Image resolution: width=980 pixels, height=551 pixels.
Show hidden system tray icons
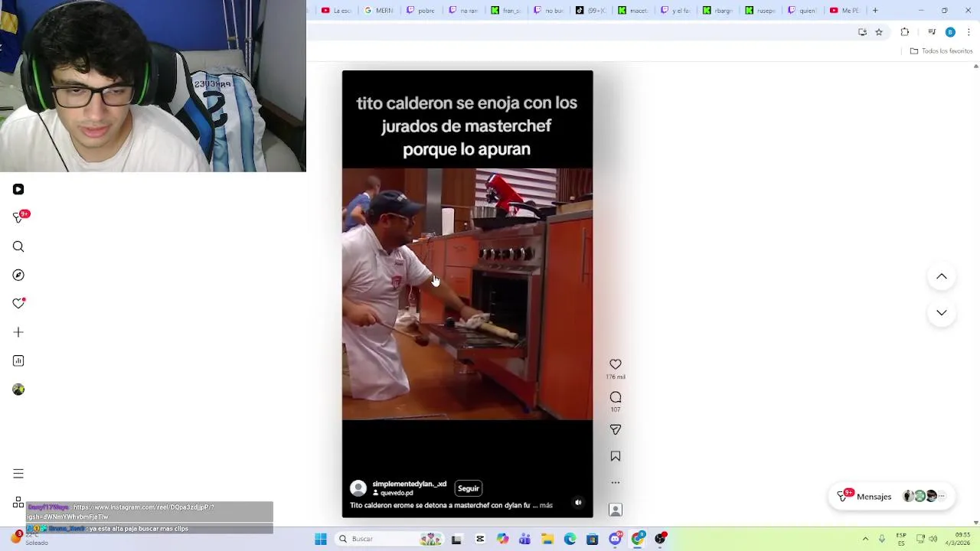(x=865, y=539)
